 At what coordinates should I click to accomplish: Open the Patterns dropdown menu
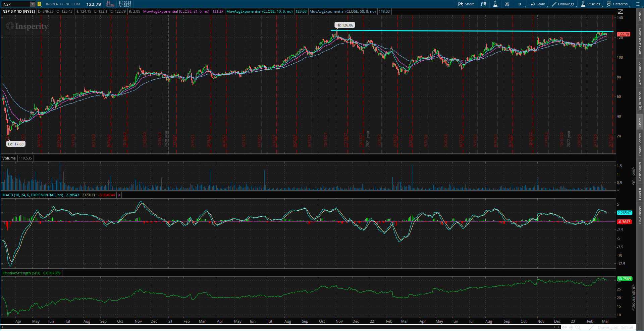617,4
